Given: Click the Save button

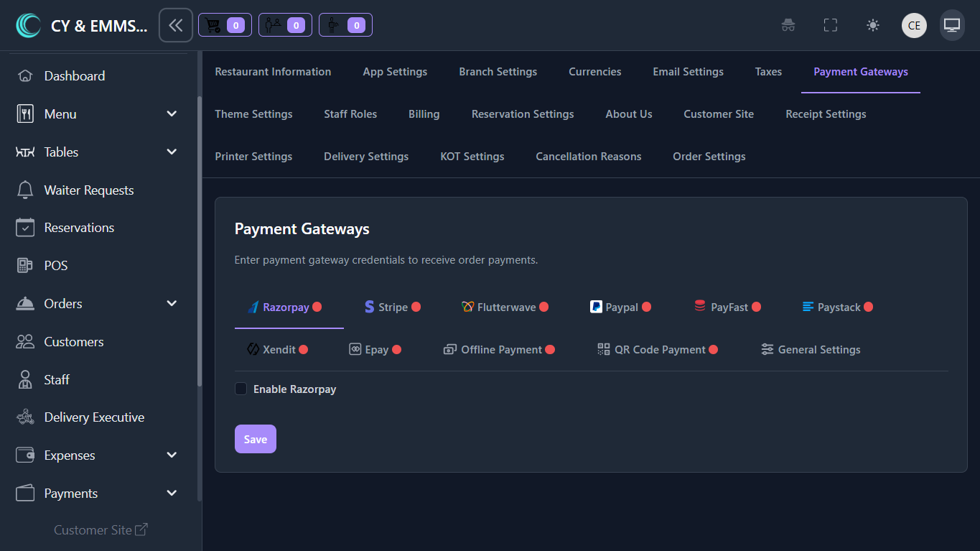Looking at the screenshot, I should pos(255,440).
